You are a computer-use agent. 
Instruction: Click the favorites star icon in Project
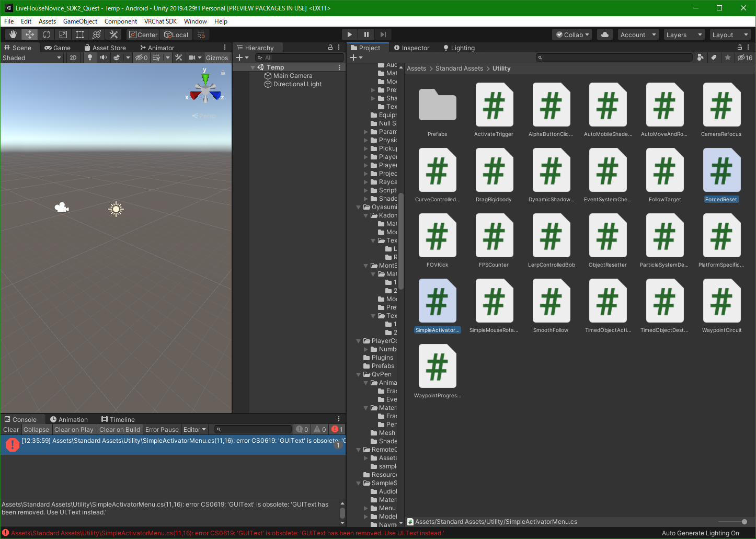pos(727,58)
